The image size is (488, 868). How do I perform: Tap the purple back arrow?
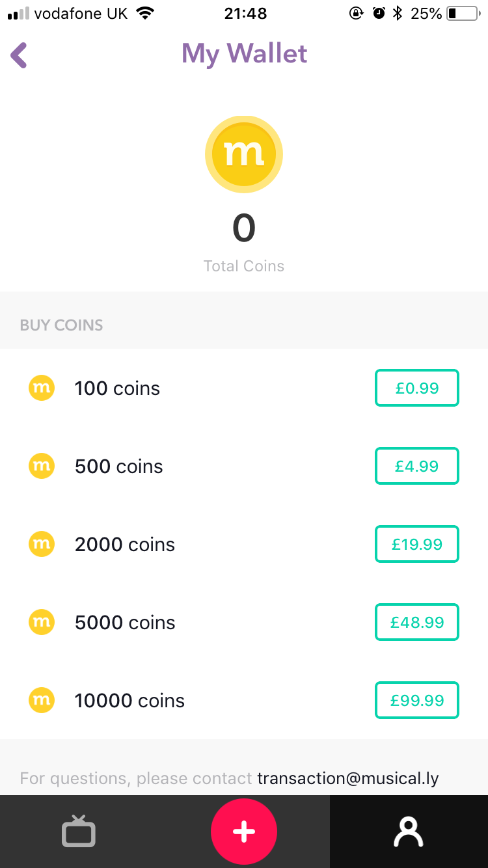[x=20, y=55]
